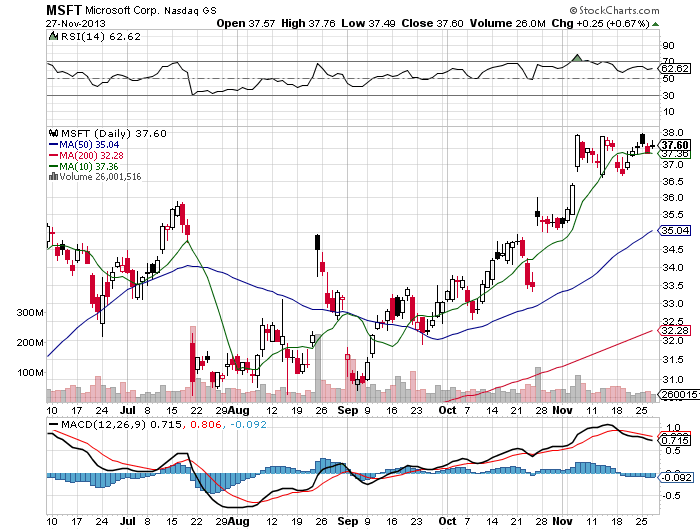Click the -0.092 histogram tag on the right axis

point(675,477)
